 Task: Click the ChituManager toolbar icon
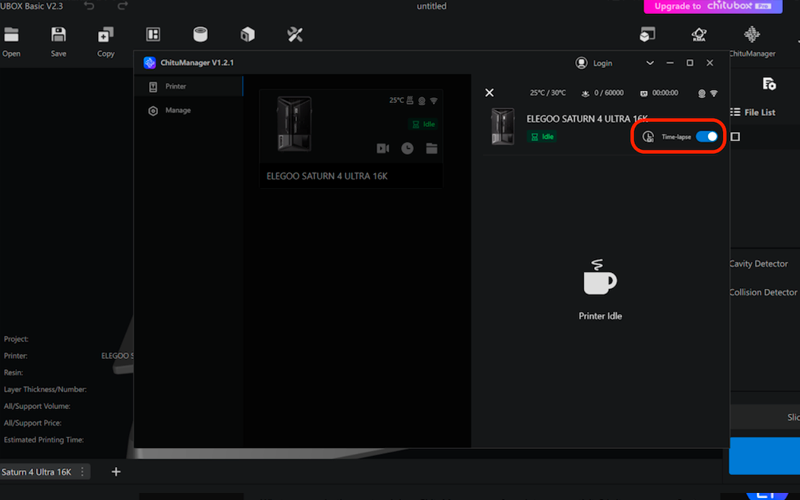tap(752, 34)
